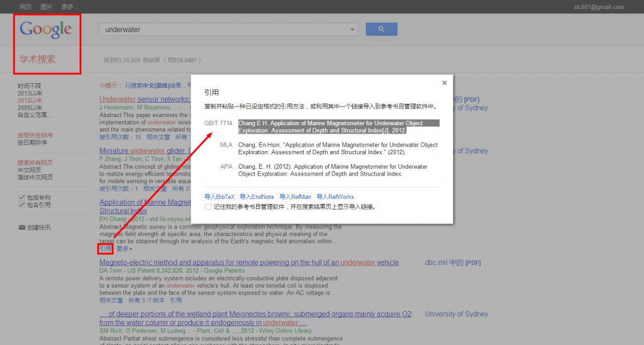Image resolution: width=644 pixels, height=345 pixels.
Task: Filter by 时间不限
Action: [29, 86]
